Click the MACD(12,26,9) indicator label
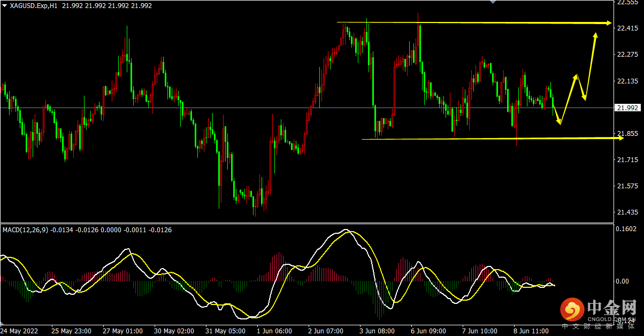 (25, 230)
